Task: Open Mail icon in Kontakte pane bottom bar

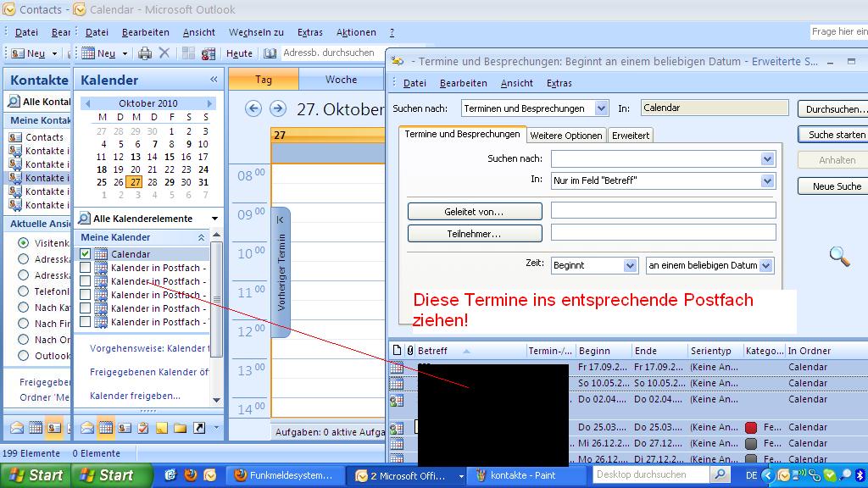Action: 17,428
